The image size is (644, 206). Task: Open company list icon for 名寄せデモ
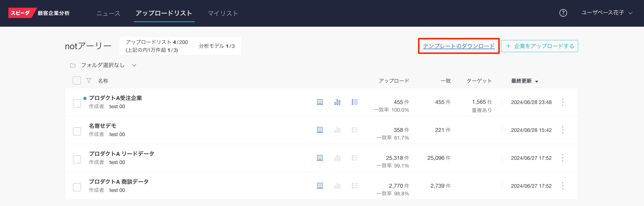(x=320, y=130)
